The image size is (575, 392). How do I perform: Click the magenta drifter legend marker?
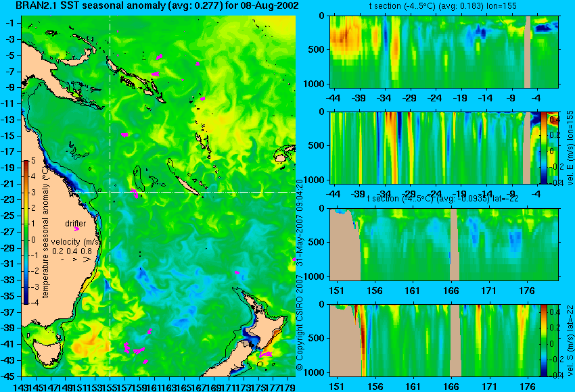click(76, 229)
